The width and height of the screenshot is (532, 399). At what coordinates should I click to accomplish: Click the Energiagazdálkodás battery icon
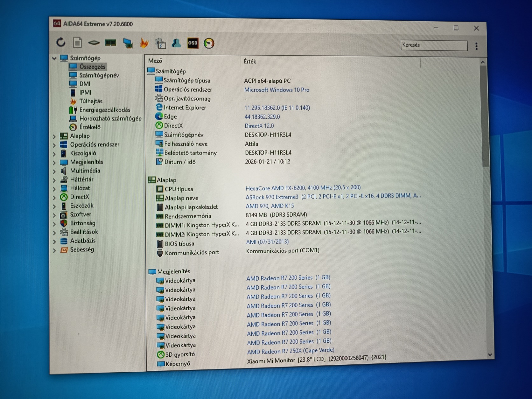pyautogui.click(x=73, y=110)
